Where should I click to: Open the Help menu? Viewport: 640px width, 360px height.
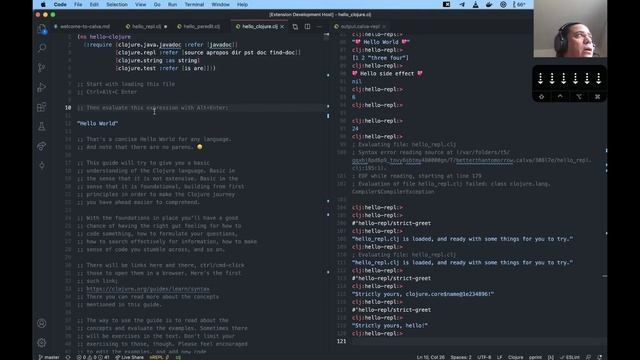pos(242,4)
